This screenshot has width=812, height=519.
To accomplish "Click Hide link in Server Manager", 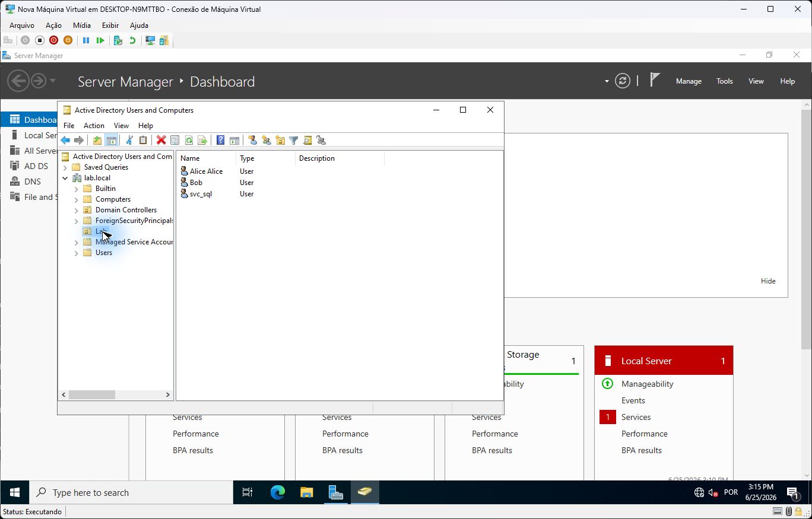I will [x=768, y=281].
